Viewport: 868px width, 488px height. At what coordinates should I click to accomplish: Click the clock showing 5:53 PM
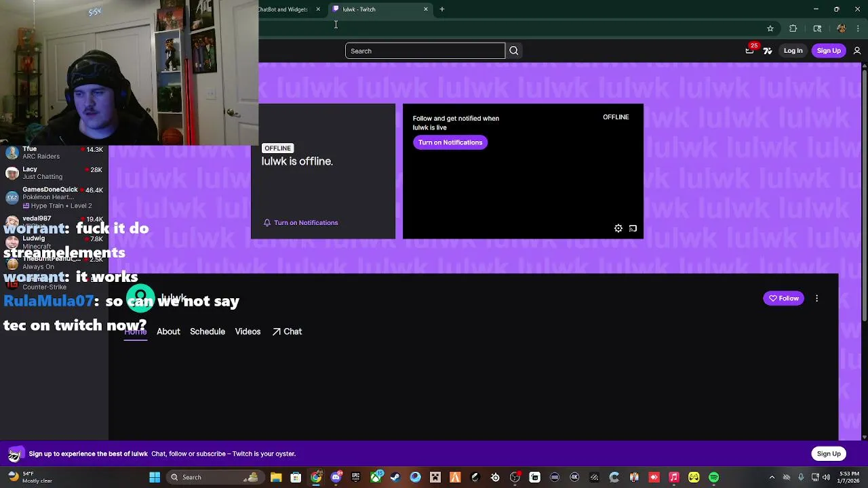[847, 477]
